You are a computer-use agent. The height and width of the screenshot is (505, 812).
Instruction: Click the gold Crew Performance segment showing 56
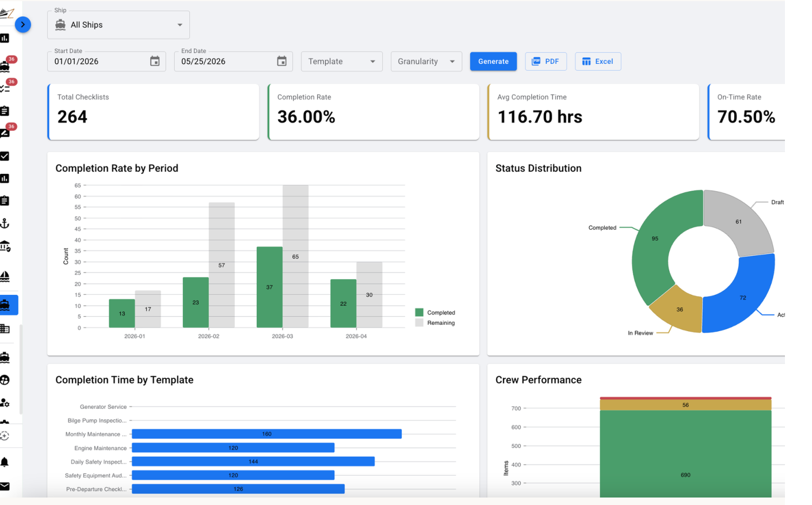pyautogui.click(x=685, y=405)
